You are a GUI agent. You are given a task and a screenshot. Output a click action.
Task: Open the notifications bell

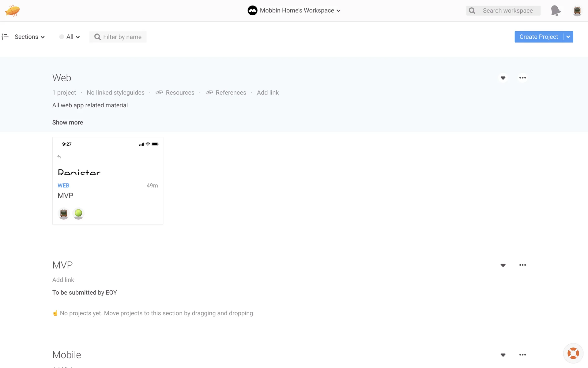[556, 10]
